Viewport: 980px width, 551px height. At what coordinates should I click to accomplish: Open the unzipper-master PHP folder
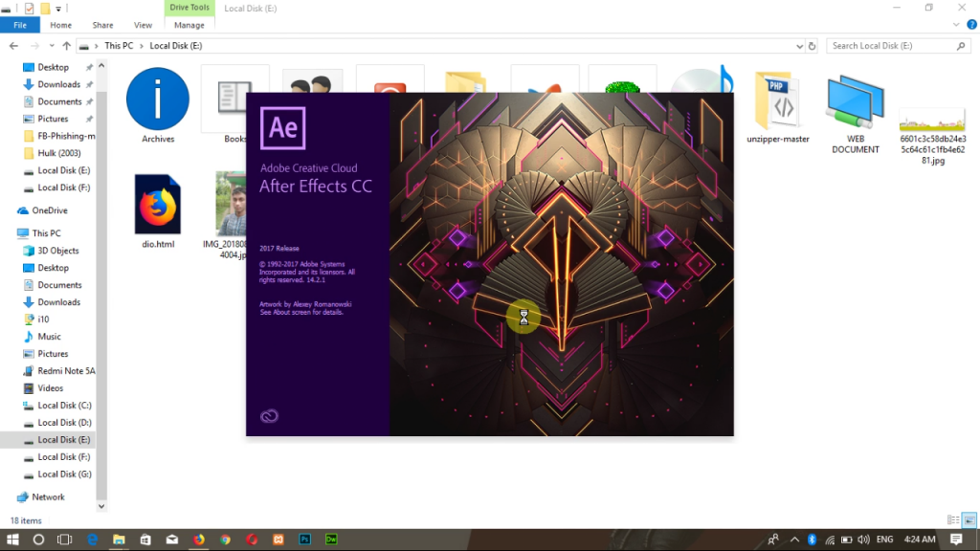pyautogui.click(x=777, y=106)
